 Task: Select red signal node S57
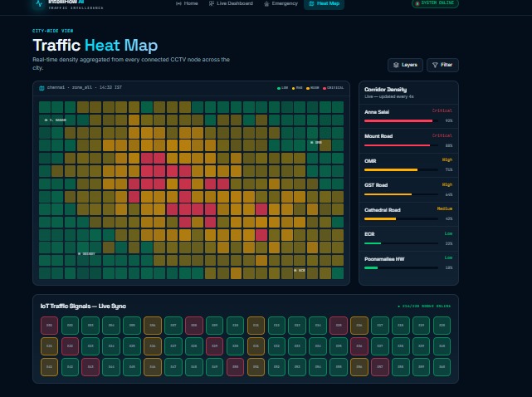(x=380, y=367)
